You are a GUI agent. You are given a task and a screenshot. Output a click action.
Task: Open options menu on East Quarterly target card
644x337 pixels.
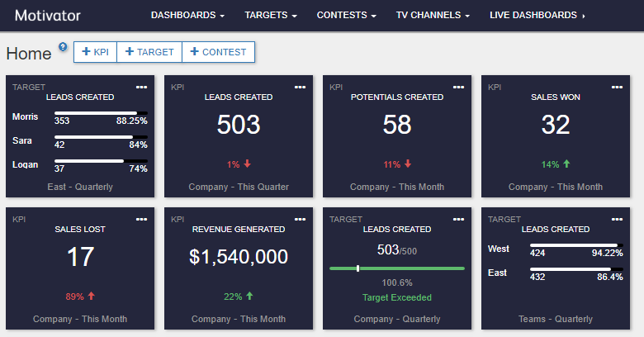pos(141,87)
